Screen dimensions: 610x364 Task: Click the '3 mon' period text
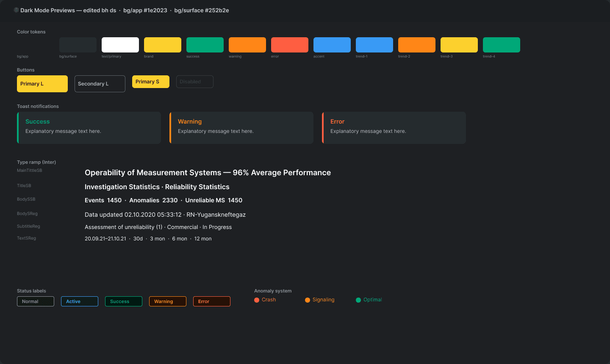point(158,239)
